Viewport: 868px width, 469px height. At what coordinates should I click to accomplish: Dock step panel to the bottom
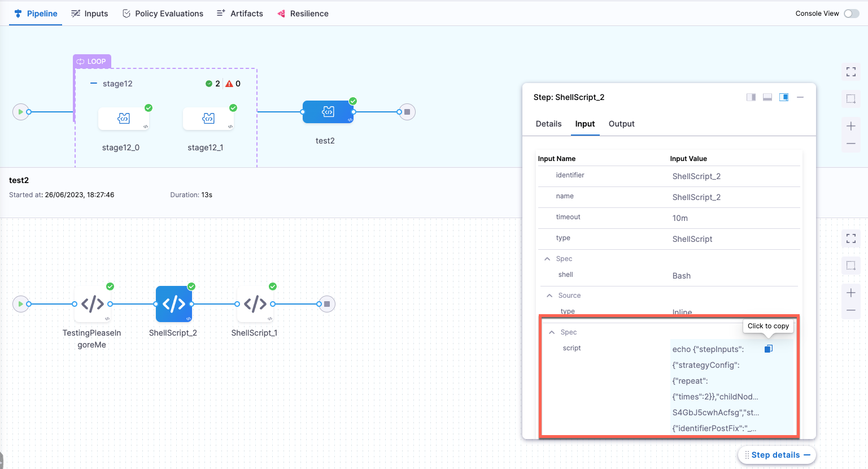coord(767,97)
